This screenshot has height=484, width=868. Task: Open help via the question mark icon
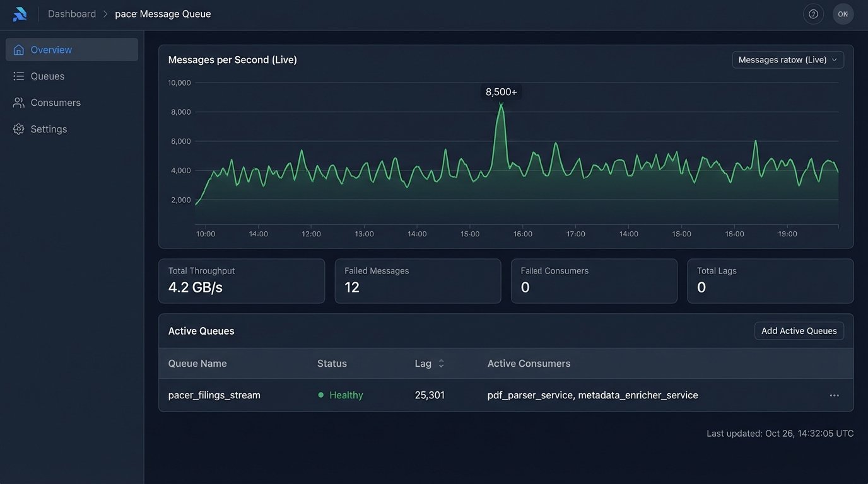click(813, 13)
